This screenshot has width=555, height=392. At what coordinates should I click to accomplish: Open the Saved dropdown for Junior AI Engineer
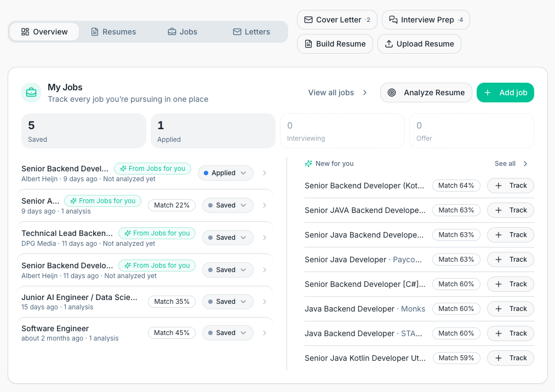pos(227,302)
